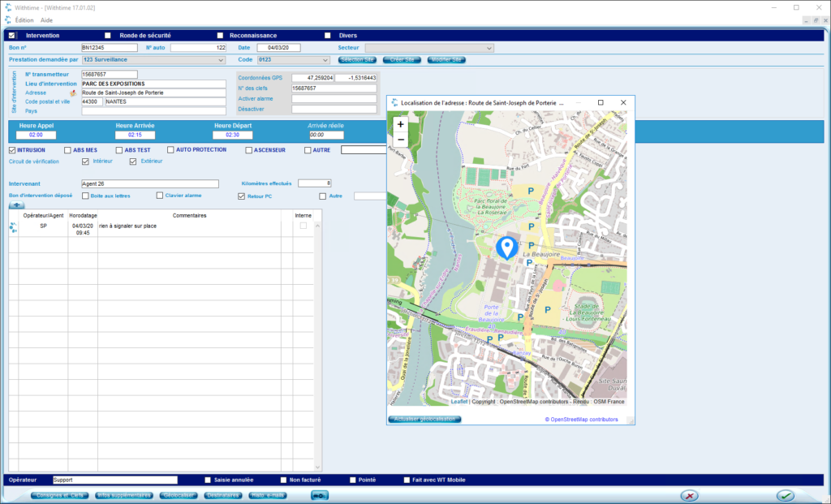Click the Heure Arrivée time field
Image resolution: width=831 pixels, height=504 pixels.
(135, 136)
